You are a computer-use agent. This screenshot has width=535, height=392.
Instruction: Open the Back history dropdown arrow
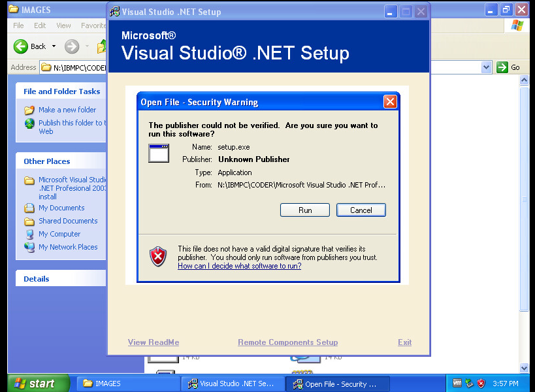point(54,46)
